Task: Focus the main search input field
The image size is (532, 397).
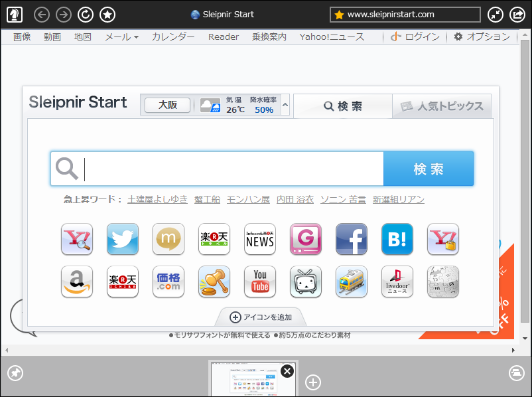Action: point(217,169)
